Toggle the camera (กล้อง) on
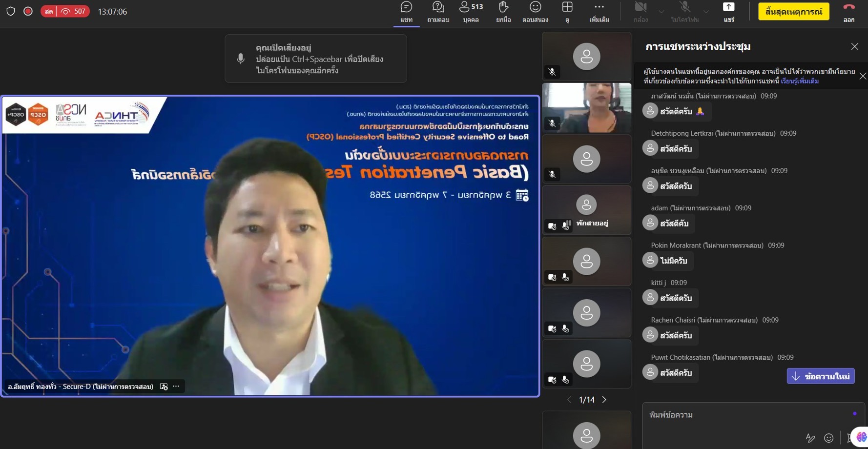The image size is (868, 449). [x=641, y=12]
